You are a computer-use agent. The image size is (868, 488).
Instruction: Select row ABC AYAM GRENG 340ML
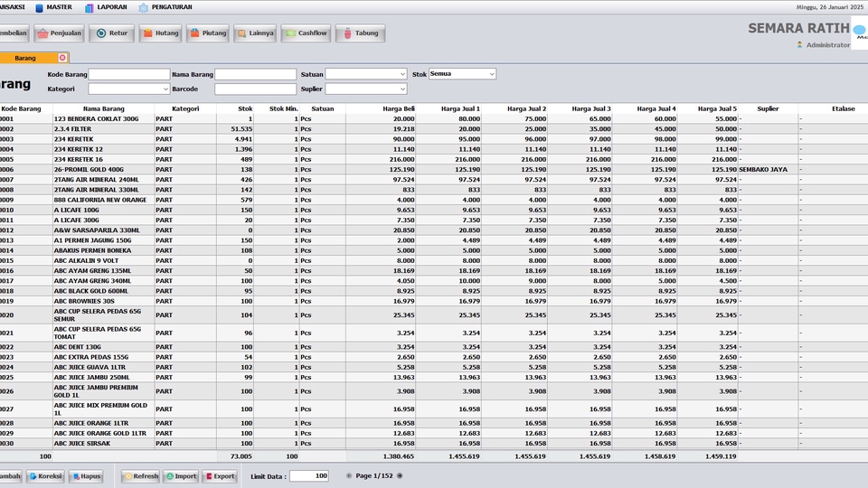point(434,281)
